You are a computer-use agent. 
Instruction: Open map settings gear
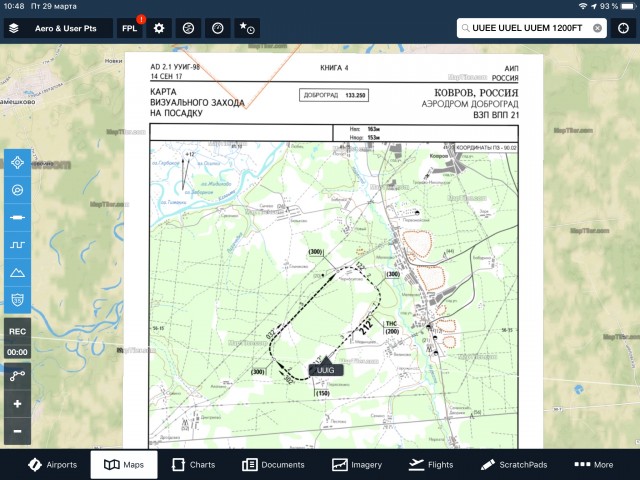tap(158, 28)
